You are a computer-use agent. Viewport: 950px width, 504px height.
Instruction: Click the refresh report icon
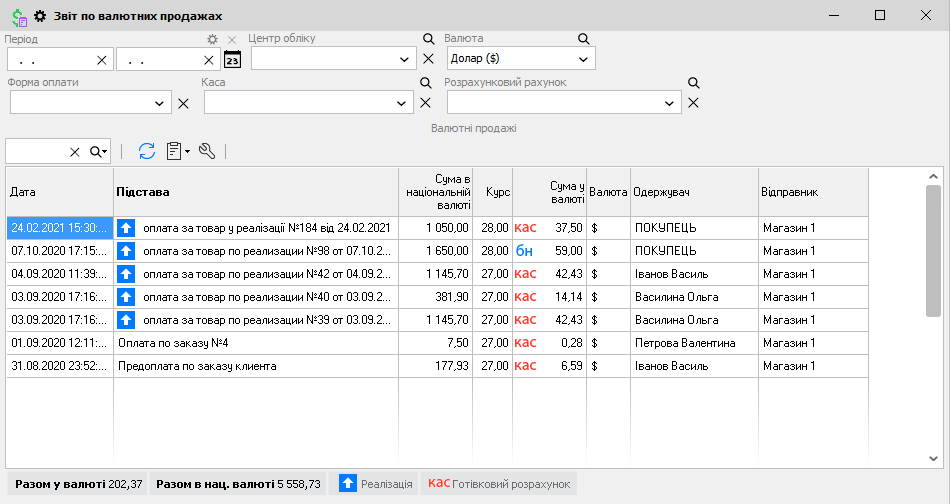coord(147,151)
